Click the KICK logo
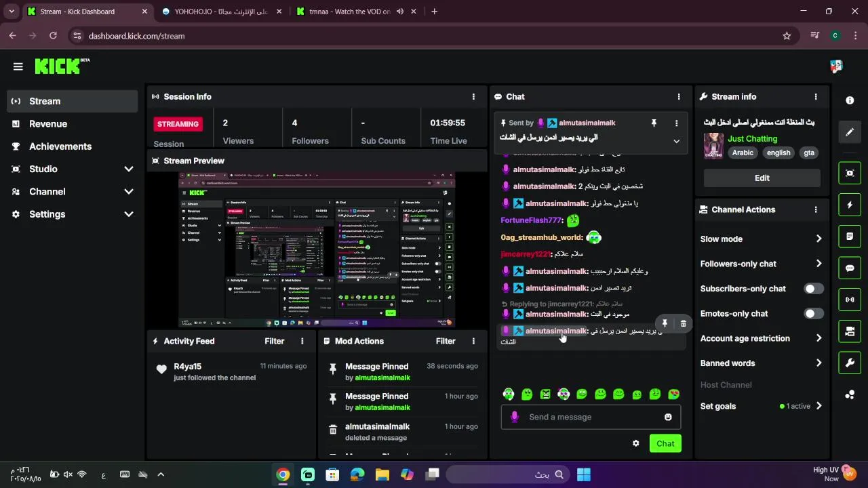Image resolution: width=868 pixels, height=488 pixels. [62, 66]
